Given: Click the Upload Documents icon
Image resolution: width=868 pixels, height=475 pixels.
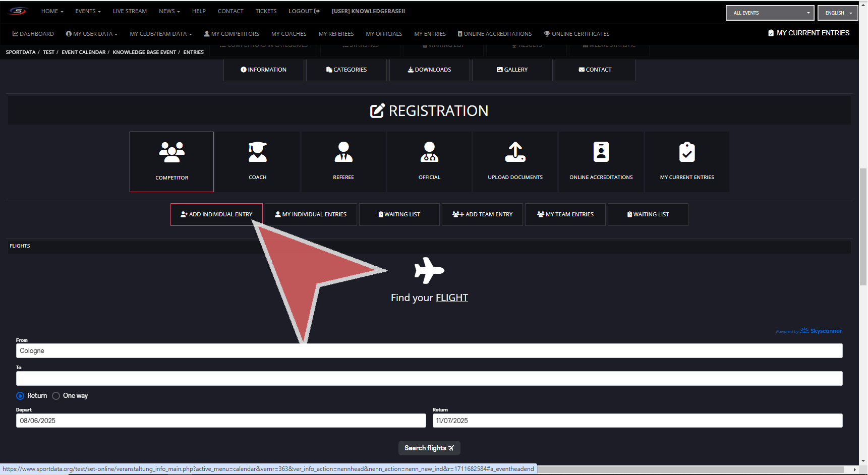Looking at the screenshot, I should tap(515, 152).
